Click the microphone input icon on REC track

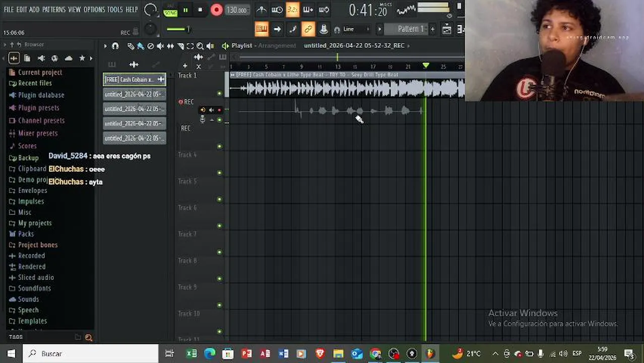click(203, 119)
